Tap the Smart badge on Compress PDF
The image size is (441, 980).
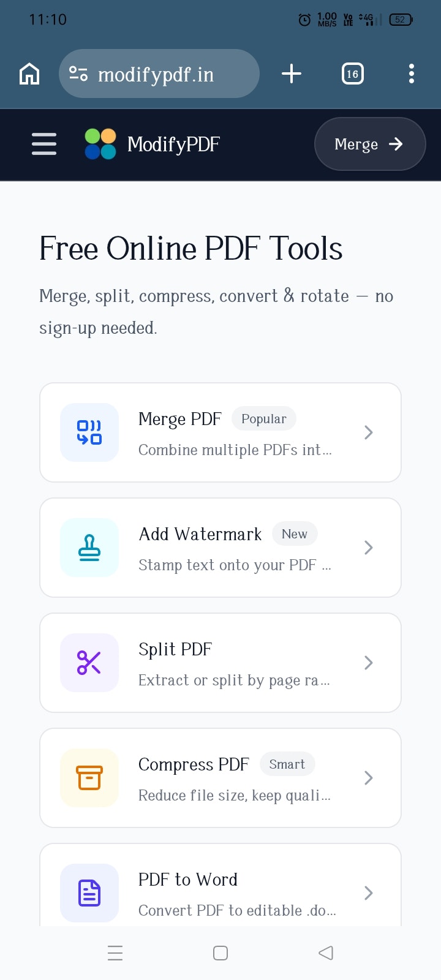pyautogui.click(x=287, y=764)
